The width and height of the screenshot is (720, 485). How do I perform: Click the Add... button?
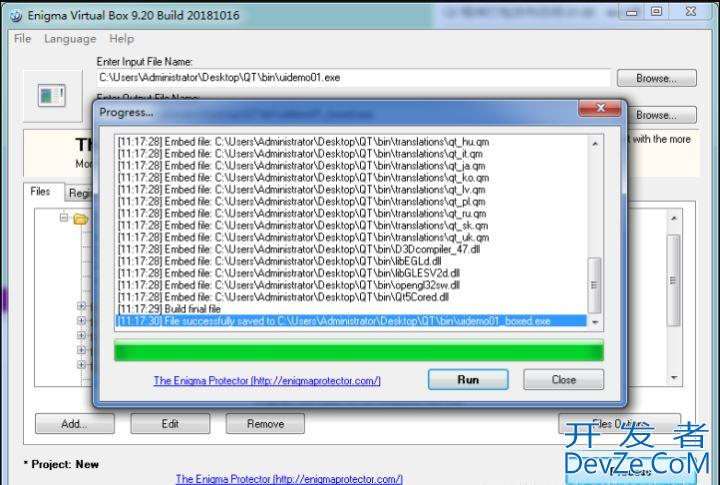click(x=74, y=423)
